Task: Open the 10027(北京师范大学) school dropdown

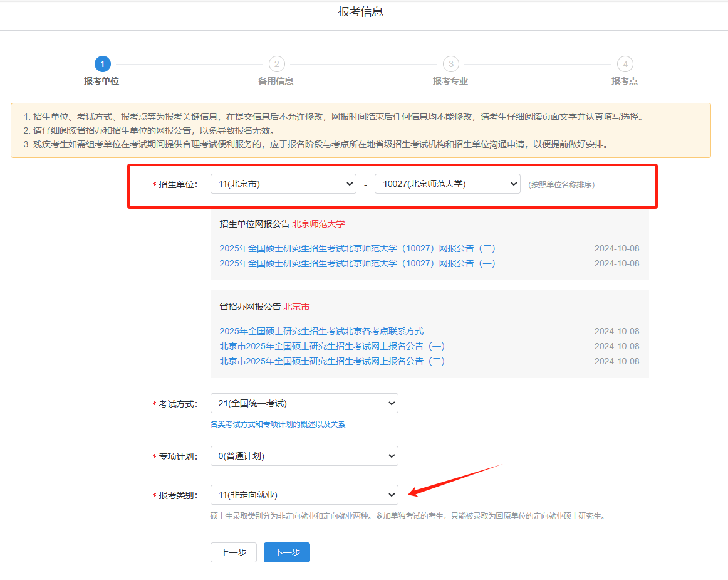Action: 447,184
